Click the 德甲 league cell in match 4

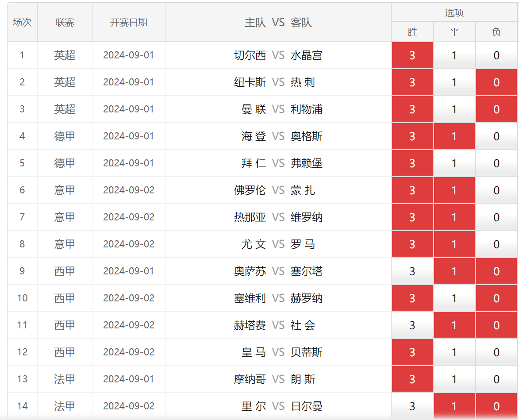(65, 136)
